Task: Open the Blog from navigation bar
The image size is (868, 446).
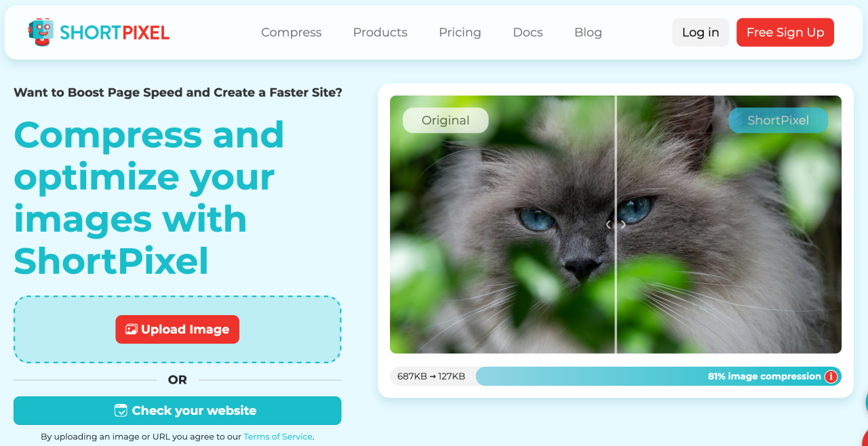Action: pyautogui.click(x=588, y=33)
